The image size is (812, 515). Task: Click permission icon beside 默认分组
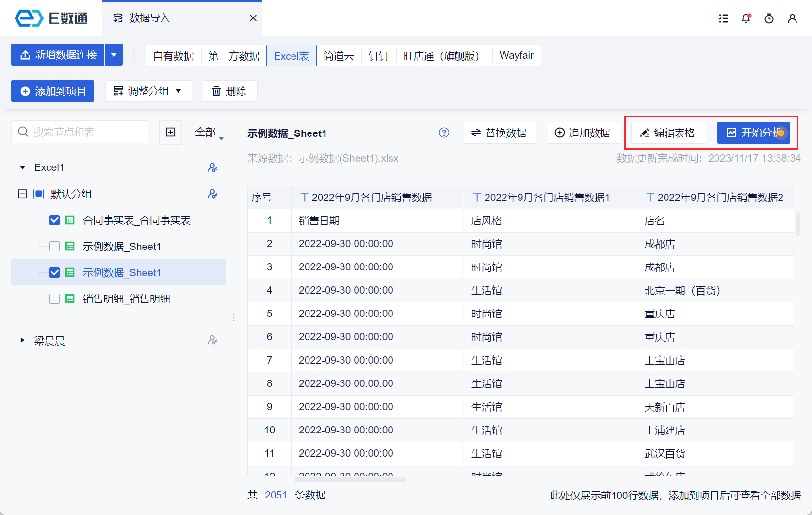[212, 194]
